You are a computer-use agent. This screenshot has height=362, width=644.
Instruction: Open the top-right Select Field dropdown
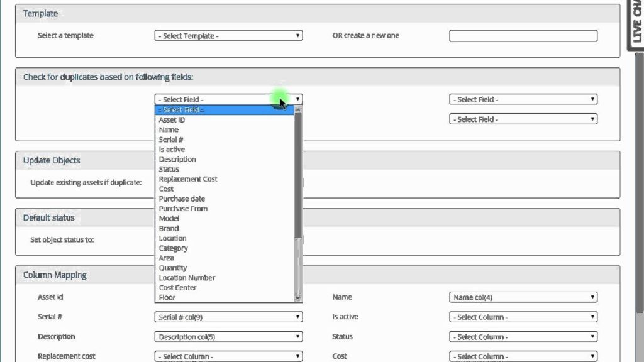tap(523, 99)
